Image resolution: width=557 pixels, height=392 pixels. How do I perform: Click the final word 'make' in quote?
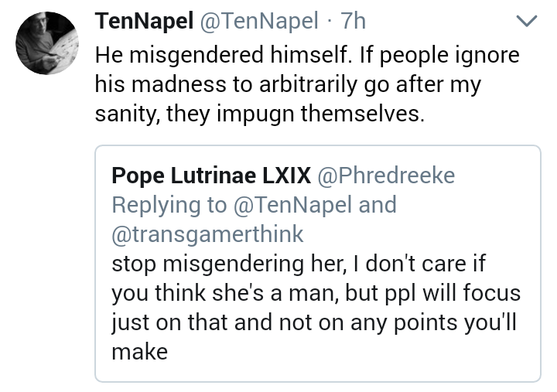(139, 353)
